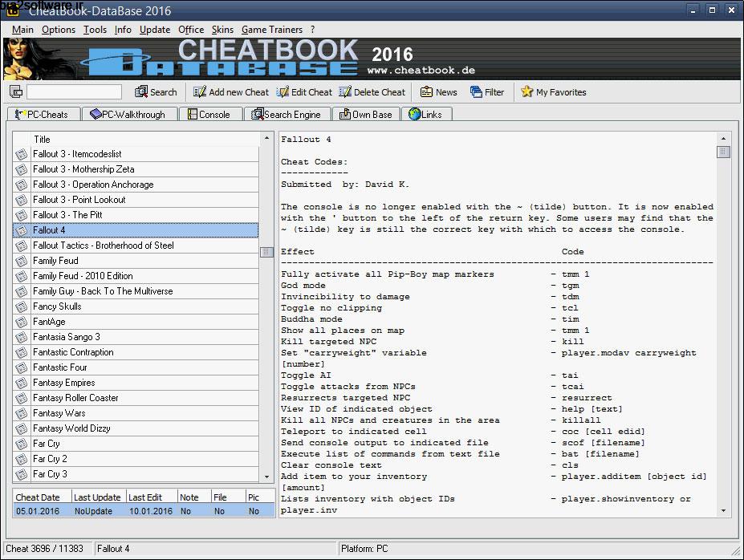Image resolution: width=744 pixels, height=560 pixels.
Task: Switch to the Own Base tab
Action: click(366, 113)
